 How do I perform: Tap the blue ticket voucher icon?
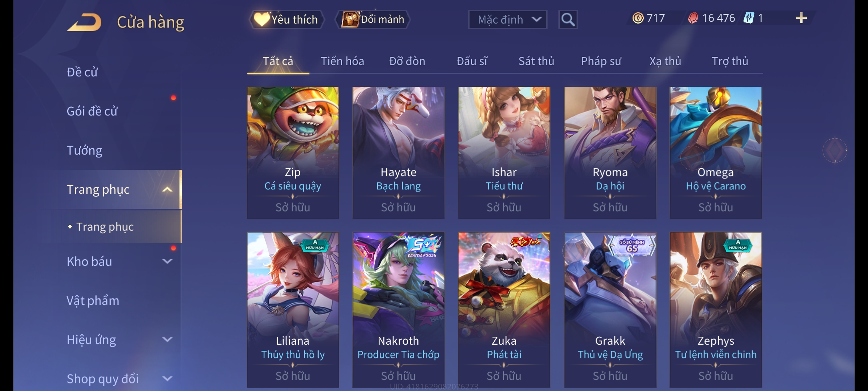tap(749, 18)
